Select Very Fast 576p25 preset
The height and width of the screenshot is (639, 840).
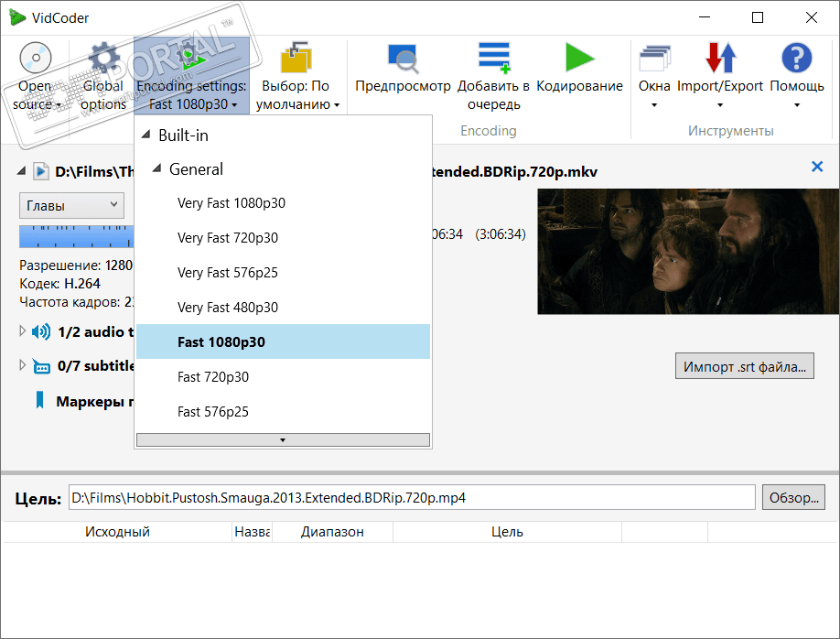(x=283, y=272)
